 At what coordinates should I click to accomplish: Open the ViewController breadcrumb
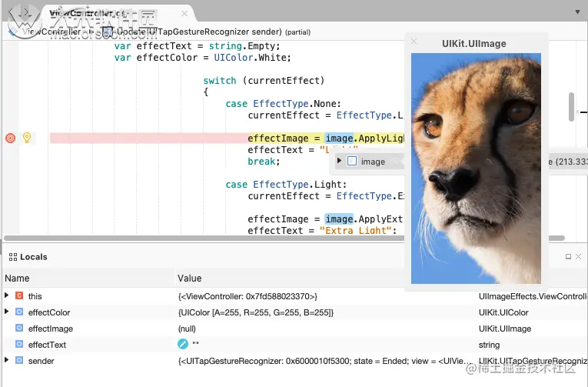tap(51, 32)
